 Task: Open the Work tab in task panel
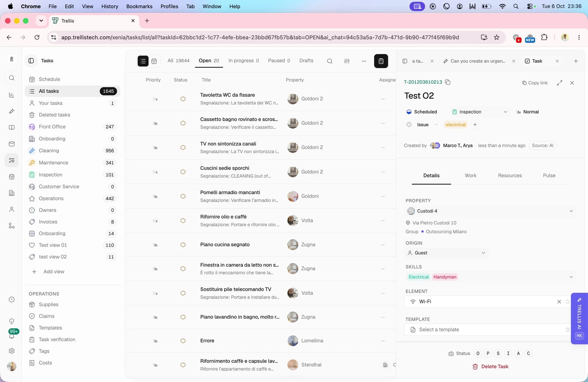pyautogui.click(x=470, y=176)
